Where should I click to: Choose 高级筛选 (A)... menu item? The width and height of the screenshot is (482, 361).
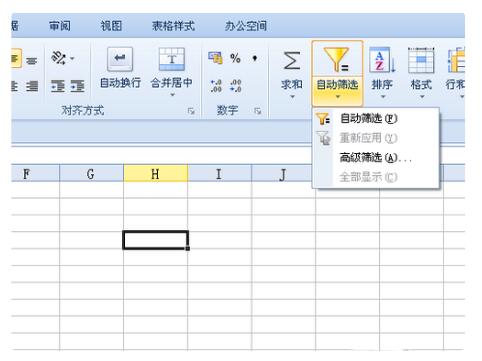click(x=376, y=157)
